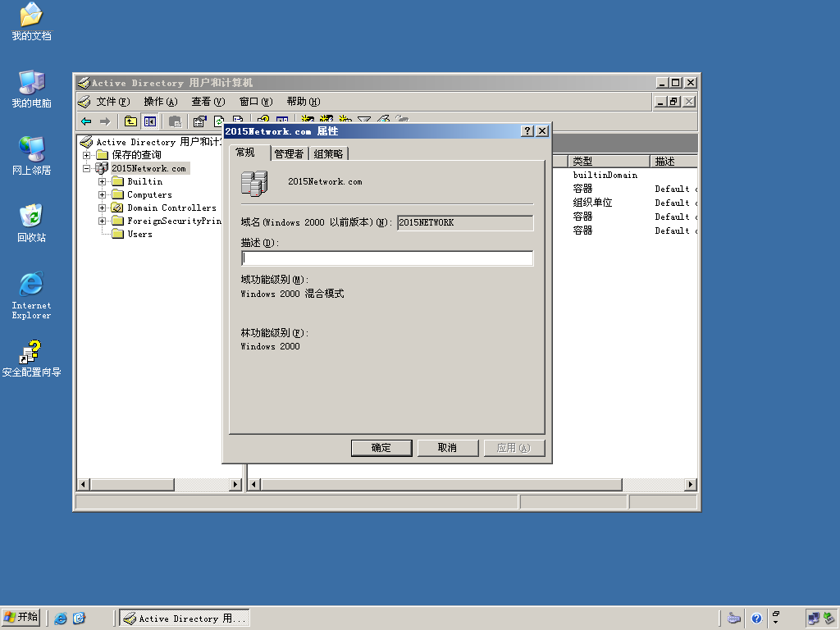Image resolution: width=840 pixels, height=630 pixels.
Task: Select Computers folder in tree
Action: pyautogui.click(x=142, y=194)
